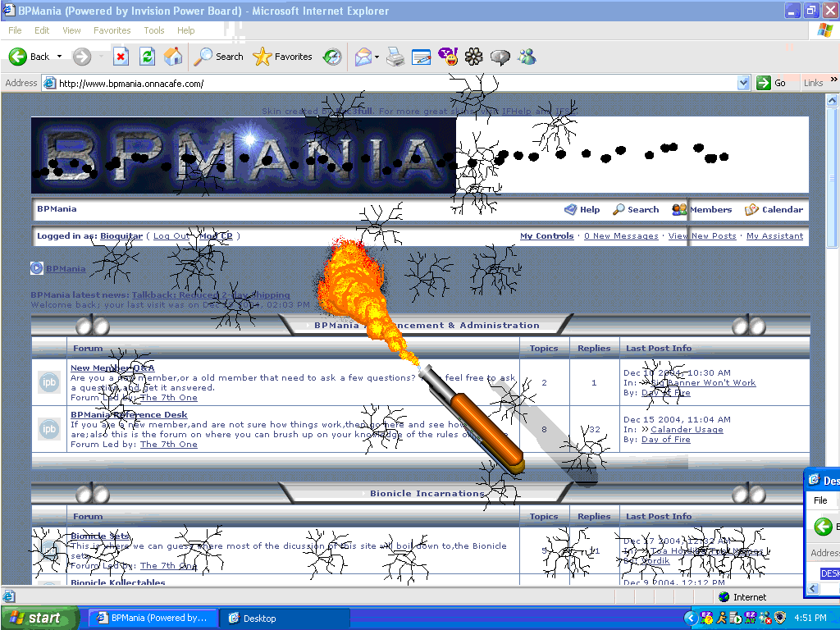Screen dimensions: 840x630
Task: Open the Windows Messenger people icon
Action: coord(527,57)
